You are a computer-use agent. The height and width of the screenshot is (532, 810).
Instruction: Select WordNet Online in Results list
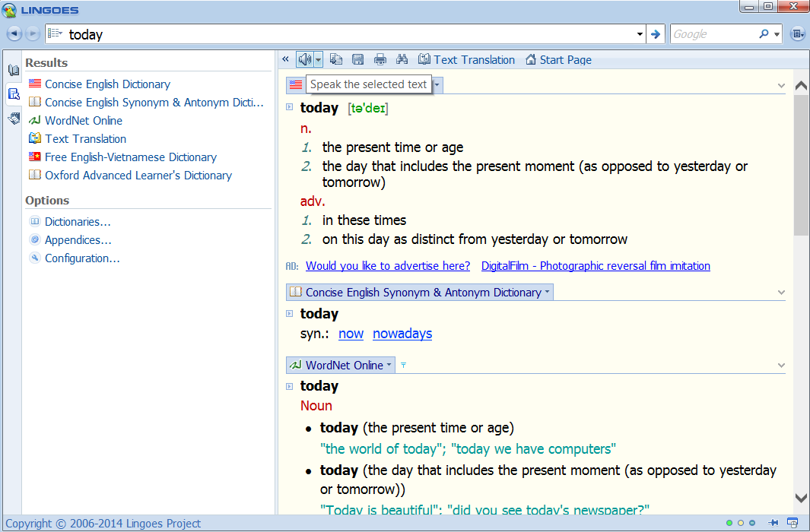[75, 120]
